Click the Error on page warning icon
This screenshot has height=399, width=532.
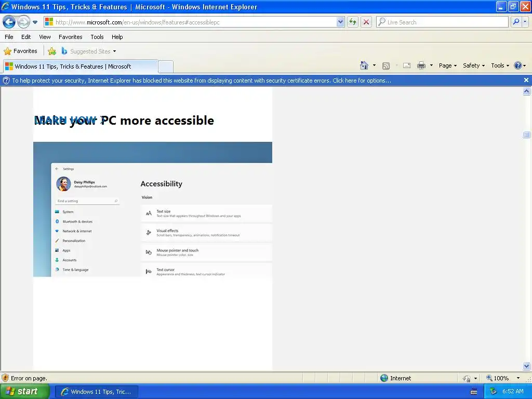[5, 378]
